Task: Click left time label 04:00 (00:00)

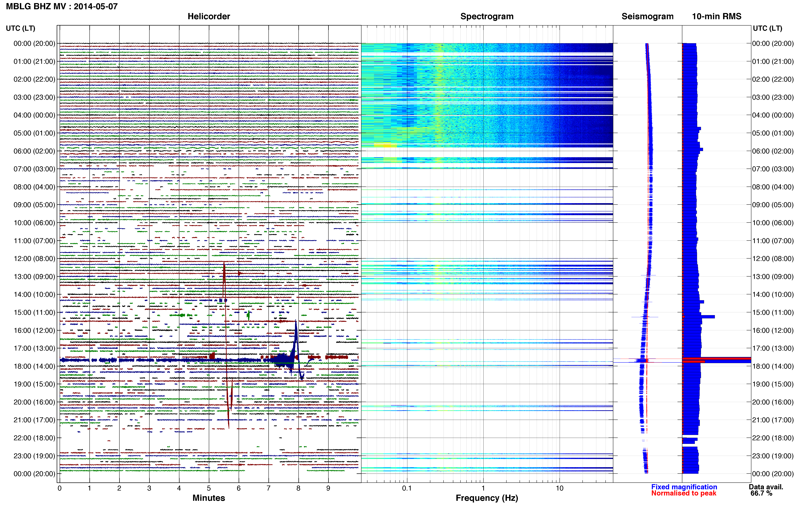Action: [x=34, y=115]
